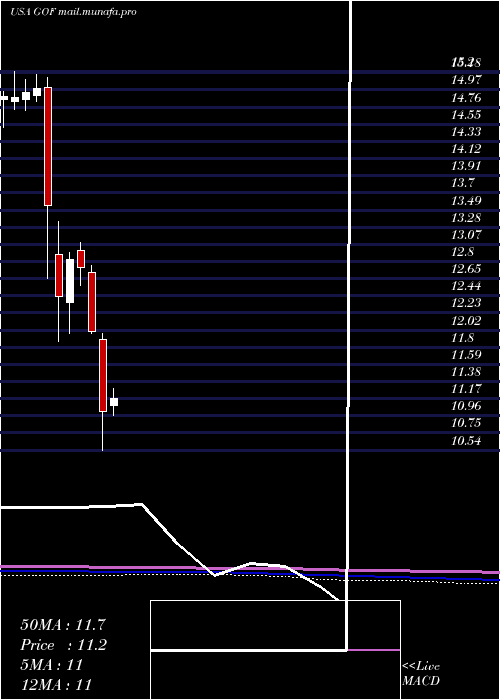
Task: Click the <<Live MACD label
Action: coord(421,674)
